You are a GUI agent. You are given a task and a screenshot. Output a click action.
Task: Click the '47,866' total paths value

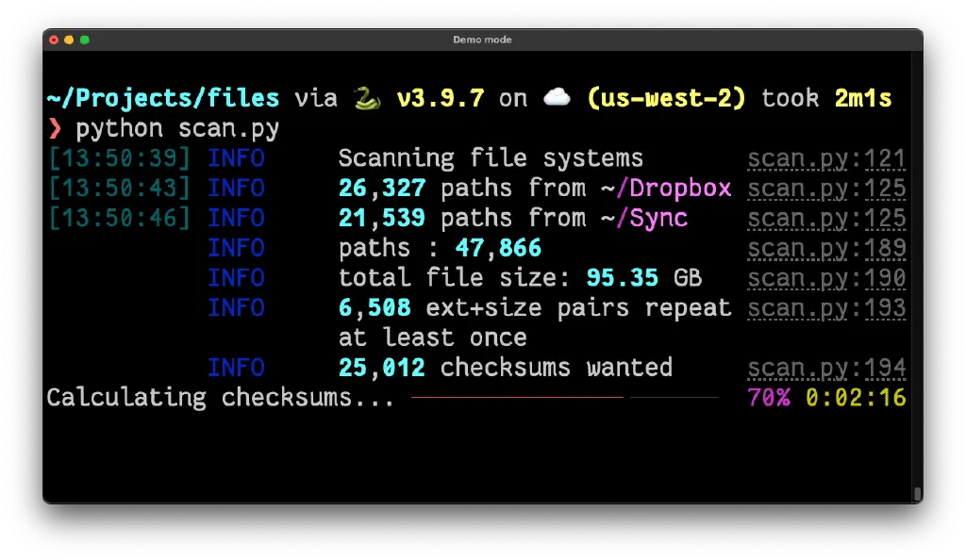point(498,248)
